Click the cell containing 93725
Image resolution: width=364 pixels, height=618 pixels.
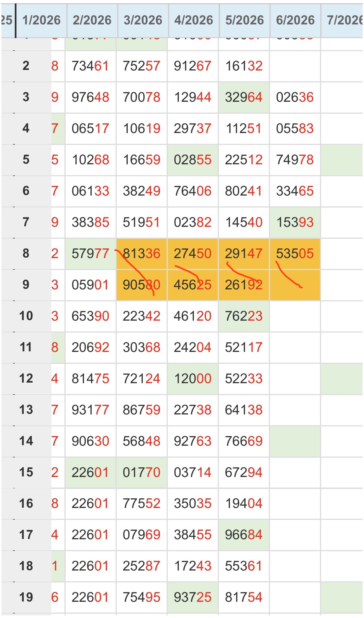193,598
